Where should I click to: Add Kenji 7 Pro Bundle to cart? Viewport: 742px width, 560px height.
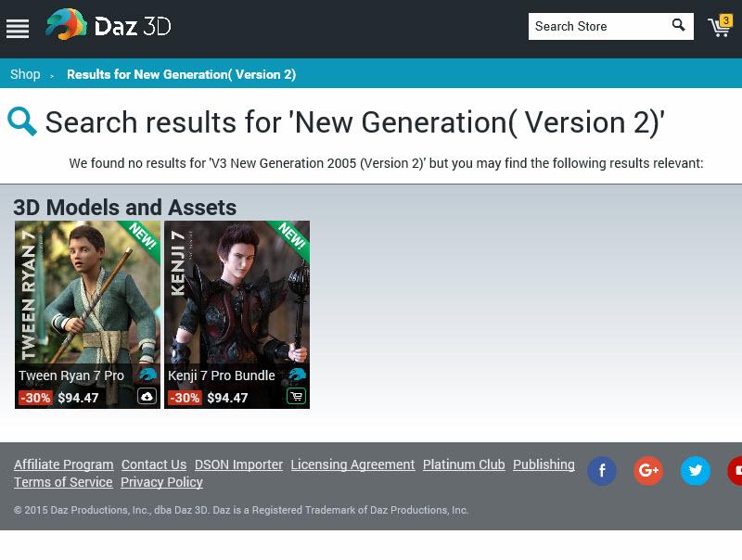(x=296, y=396)
